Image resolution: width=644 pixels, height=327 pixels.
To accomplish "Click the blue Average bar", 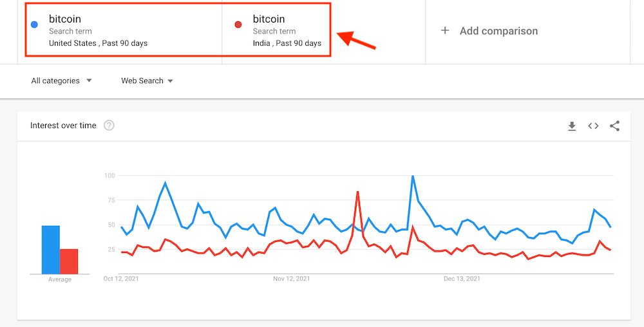I will [x=50, y=250].
